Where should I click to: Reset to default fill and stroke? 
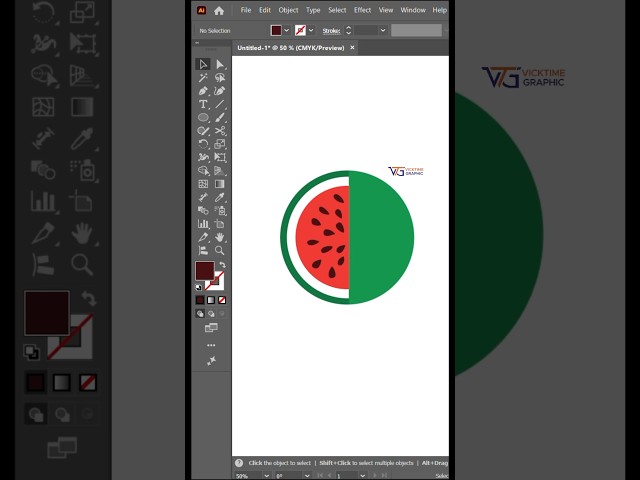(x=199, y=287)
